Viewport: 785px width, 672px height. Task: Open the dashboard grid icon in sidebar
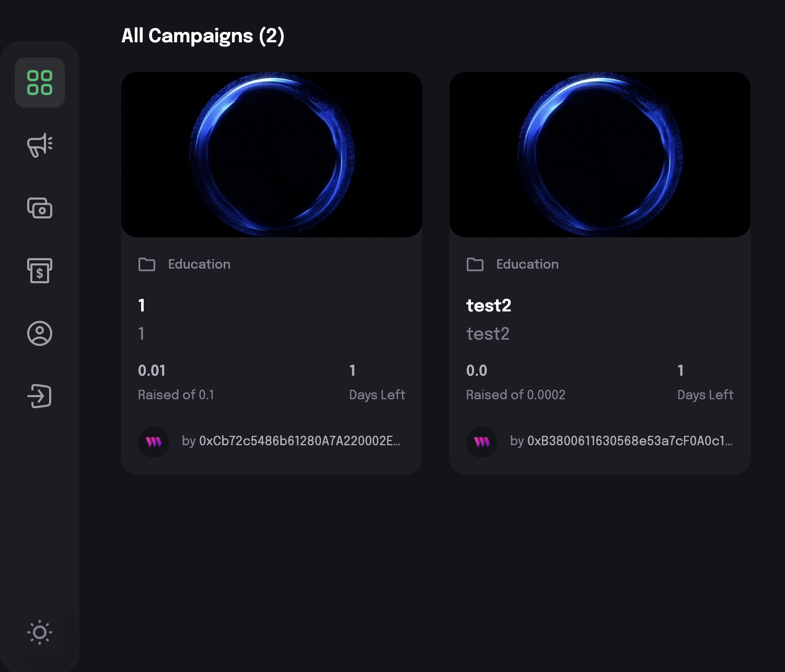(40, 83)
